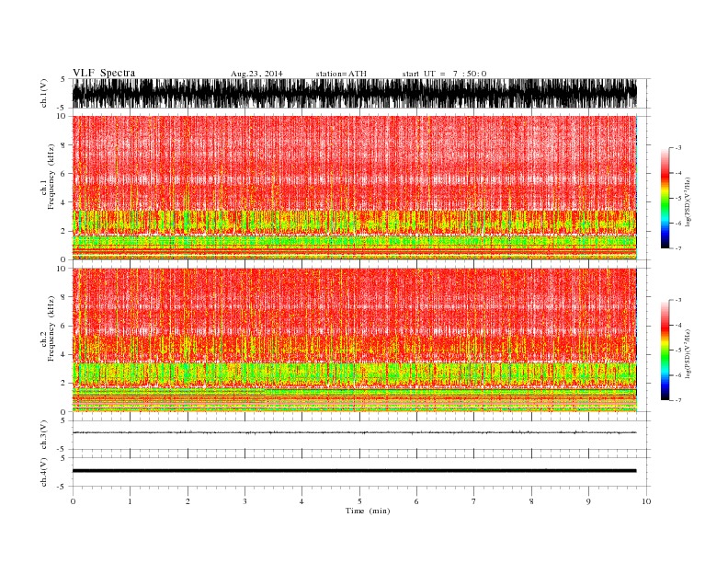Click the '3' tick on time axis

pyautogui.click(x=245, y=501)
